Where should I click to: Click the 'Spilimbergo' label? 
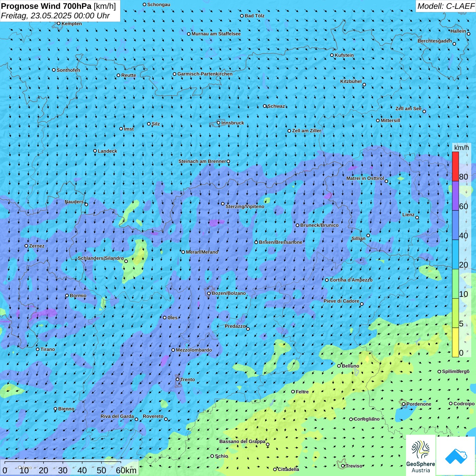[456, 371]
